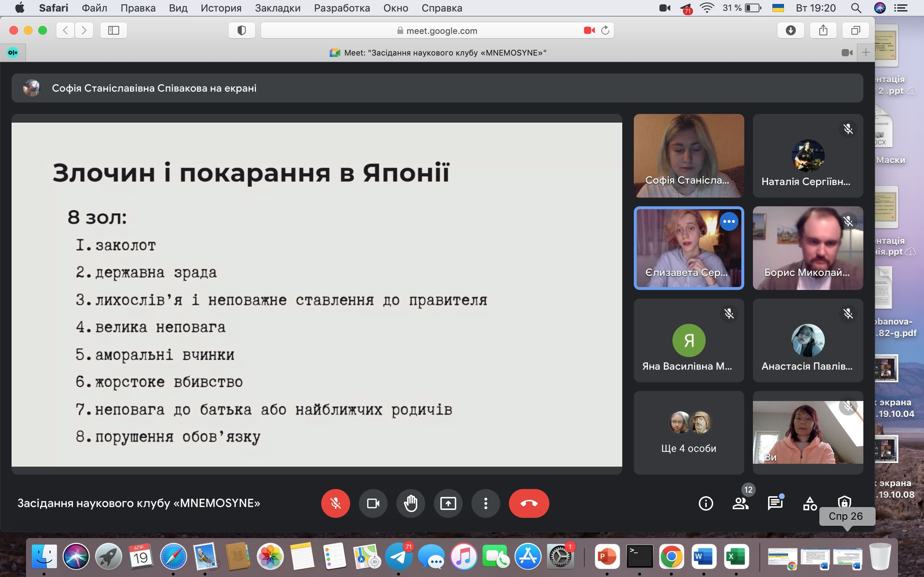Toggle the Safari sidebar button
Screen dimensions: 924x577
point(113,31)
